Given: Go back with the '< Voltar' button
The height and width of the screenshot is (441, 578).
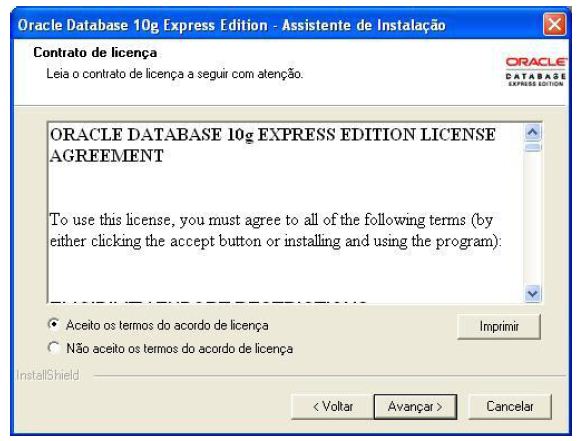Looking at the screenshot, I should pyautogui.click(x=332, y=407).
